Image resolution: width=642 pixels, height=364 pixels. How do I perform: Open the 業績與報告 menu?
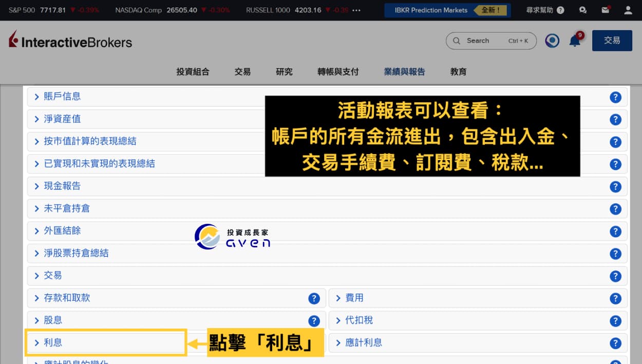(x=405, y=72)
